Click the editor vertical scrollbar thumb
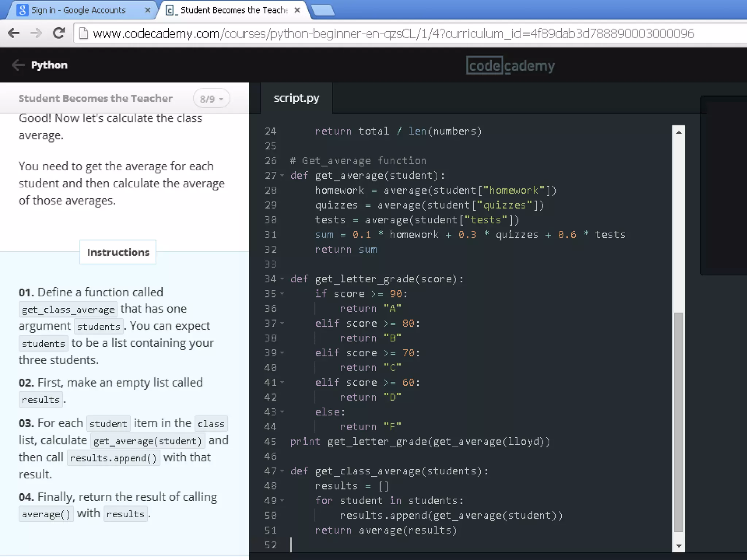This screenshot has width=747, height=560. [x=678, y=422]
